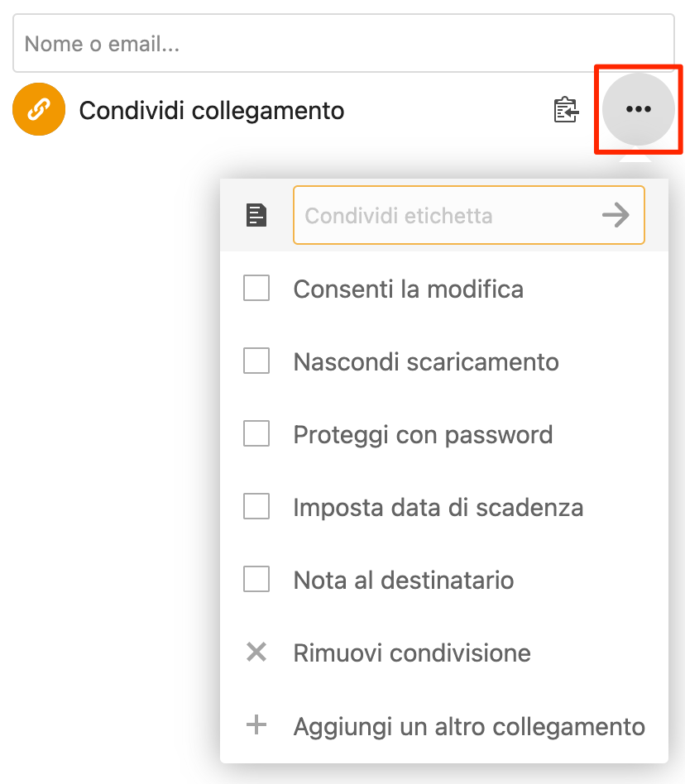Click Condividi collegamento label text
The image size is (685, 784).
click(x=212, y=111)
